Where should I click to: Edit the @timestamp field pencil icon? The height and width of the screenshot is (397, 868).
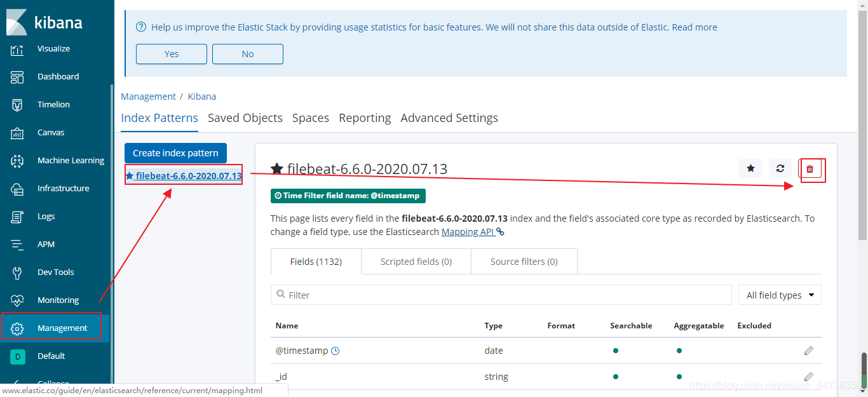pyautogui.click(x=808, y=351)
